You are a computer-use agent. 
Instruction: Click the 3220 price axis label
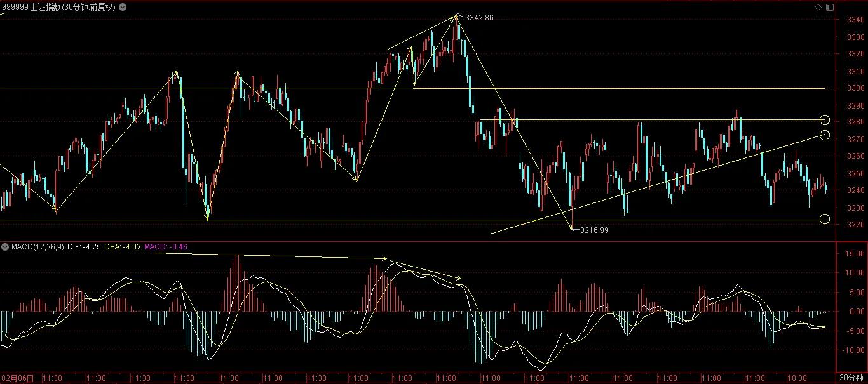(x=855, y=225)
